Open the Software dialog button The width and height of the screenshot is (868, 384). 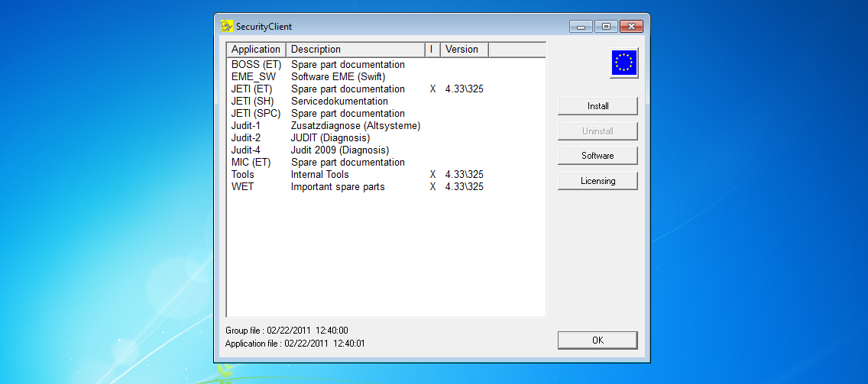tap(598, 156)
